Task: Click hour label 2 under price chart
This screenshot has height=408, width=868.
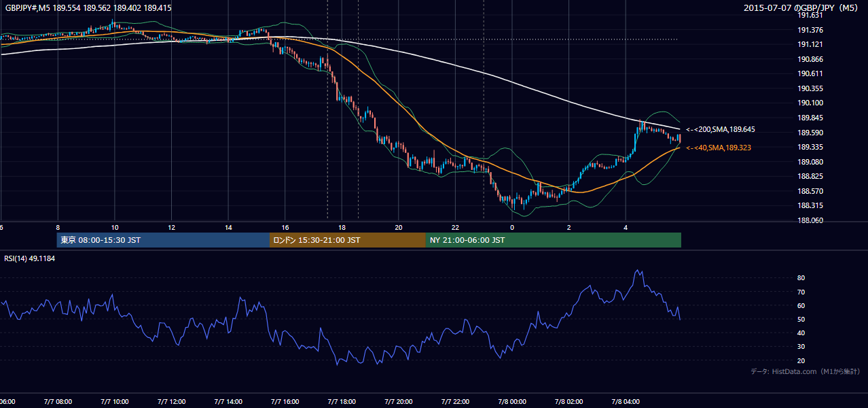Action: coord(569,227)
